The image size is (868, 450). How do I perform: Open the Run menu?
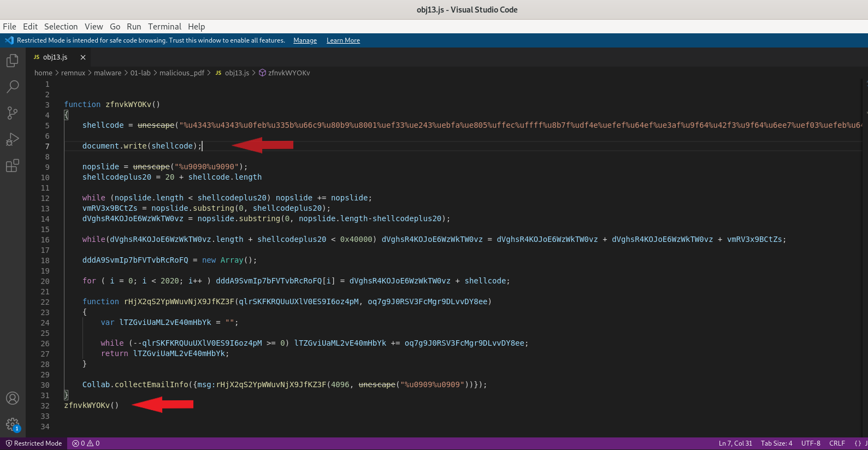tap(134, 26)
